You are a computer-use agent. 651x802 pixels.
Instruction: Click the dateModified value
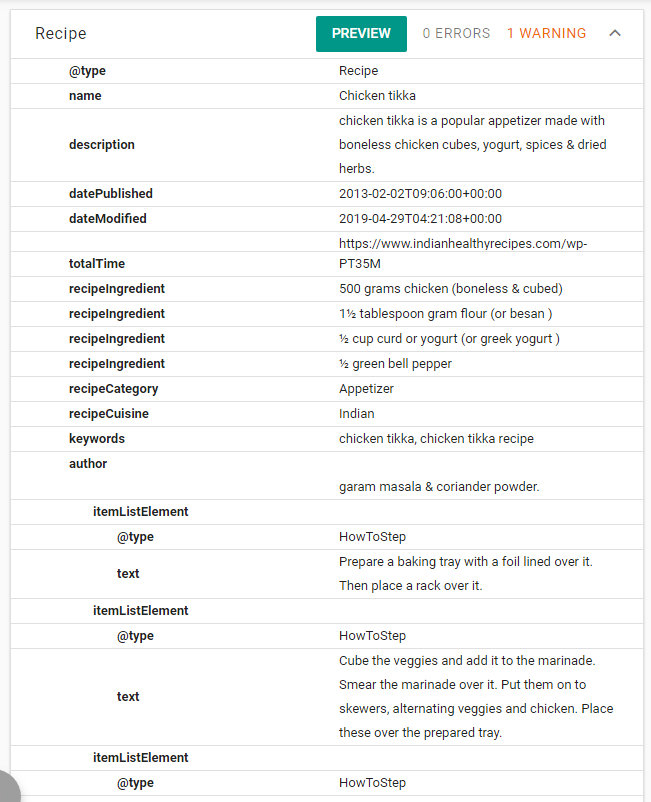420,219
